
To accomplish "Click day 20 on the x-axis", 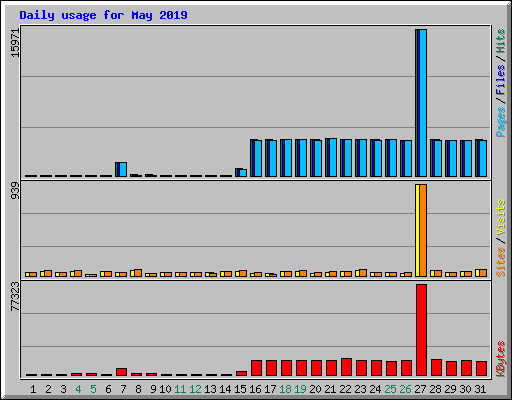I will [x=315, y=389].
